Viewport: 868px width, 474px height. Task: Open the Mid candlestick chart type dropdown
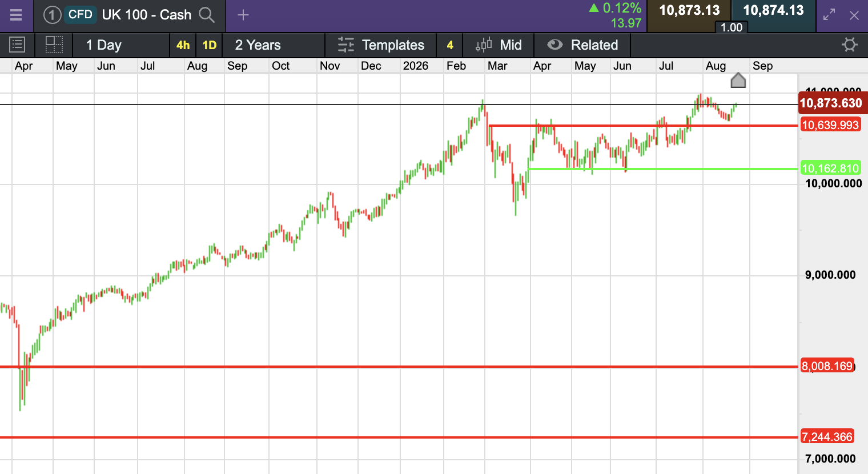(x=499, y=45)
